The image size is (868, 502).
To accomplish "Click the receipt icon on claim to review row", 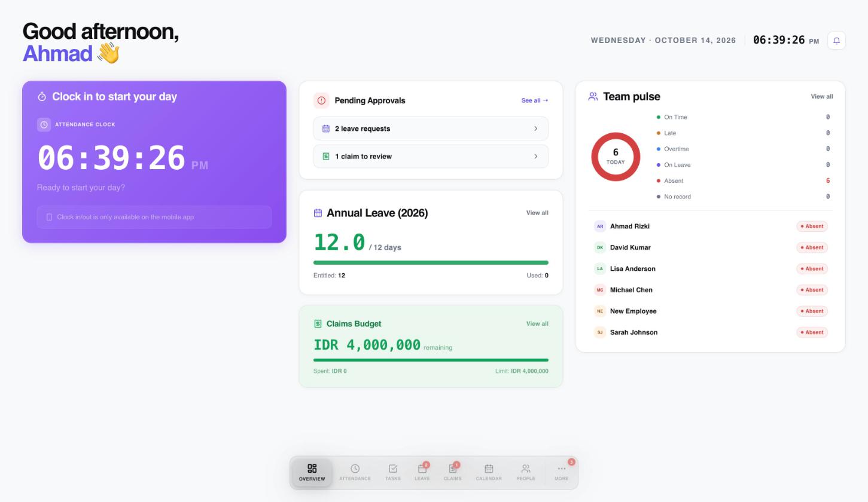I will click(326, 157).
